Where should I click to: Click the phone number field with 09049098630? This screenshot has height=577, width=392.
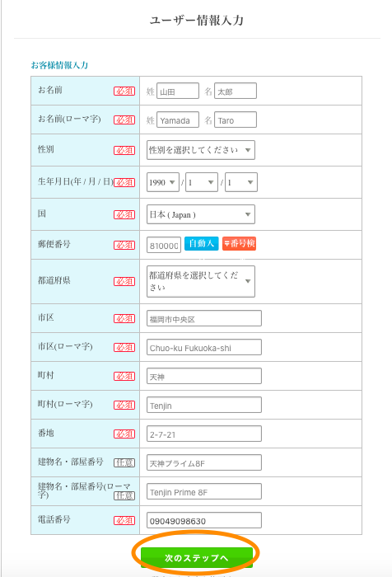click(204, 520)
